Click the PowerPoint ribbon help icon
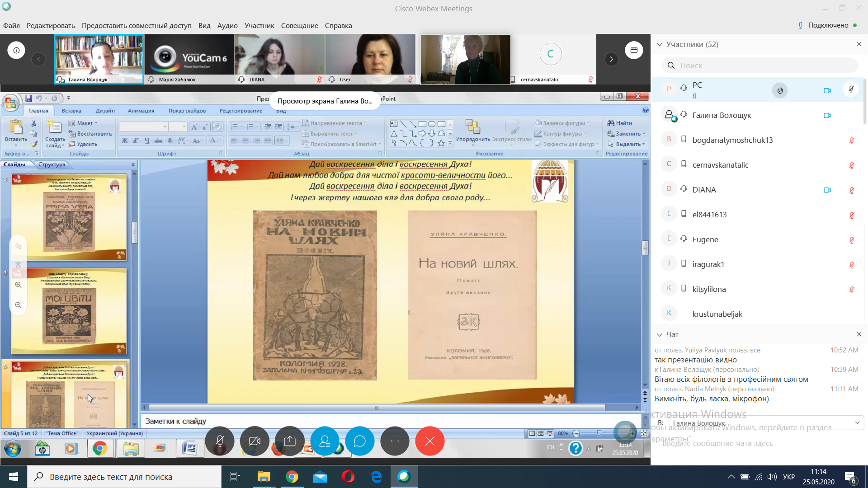Screen dimensions: 868x488 (x=645, y=110)
